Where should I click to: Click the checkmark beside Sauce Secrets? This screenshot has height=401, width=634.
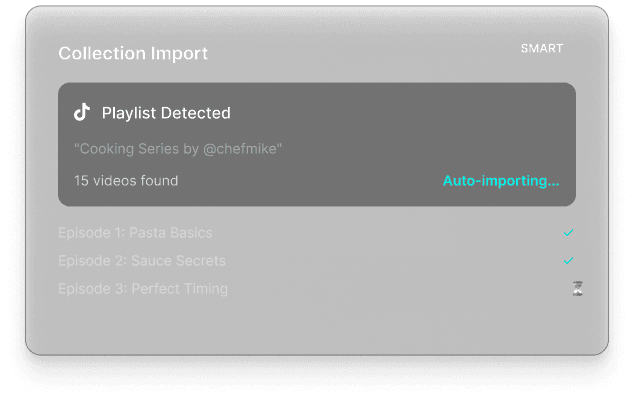568,261
